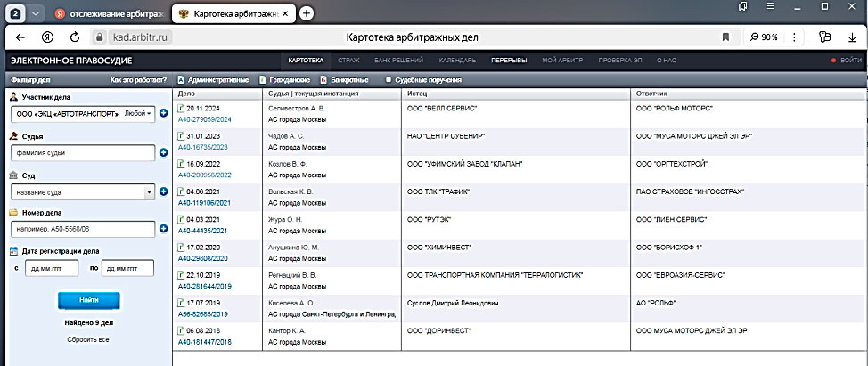Reload the kad.arbitr.ru page
Viewport: 868px width, 366px height.
(75, 37)
